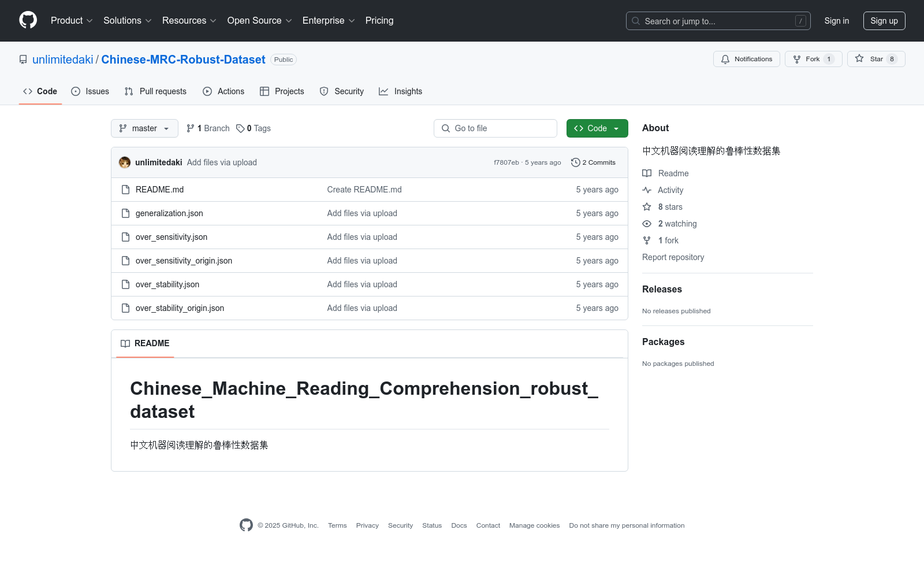Viewport: 924px width, 578px height.
Task: Click the GitHub logo in the footer
Action: pyautogui.click(x=246, y=525)
